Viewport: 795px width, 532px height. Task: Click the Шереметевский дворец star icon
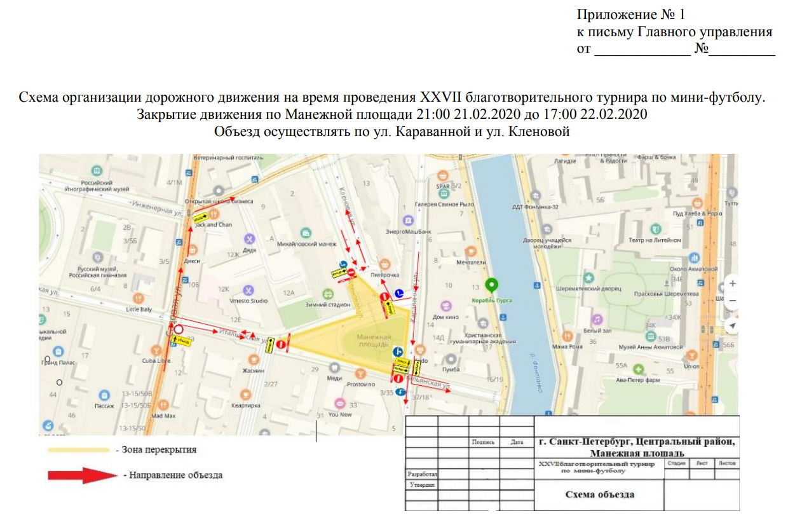coord(589,278)
